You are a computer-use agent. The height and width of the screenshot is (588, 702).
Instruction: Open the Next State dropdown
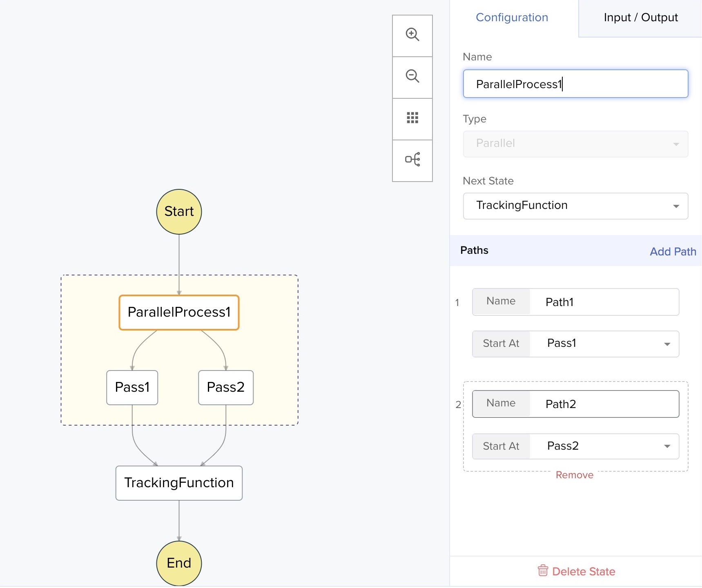[575, 206]
